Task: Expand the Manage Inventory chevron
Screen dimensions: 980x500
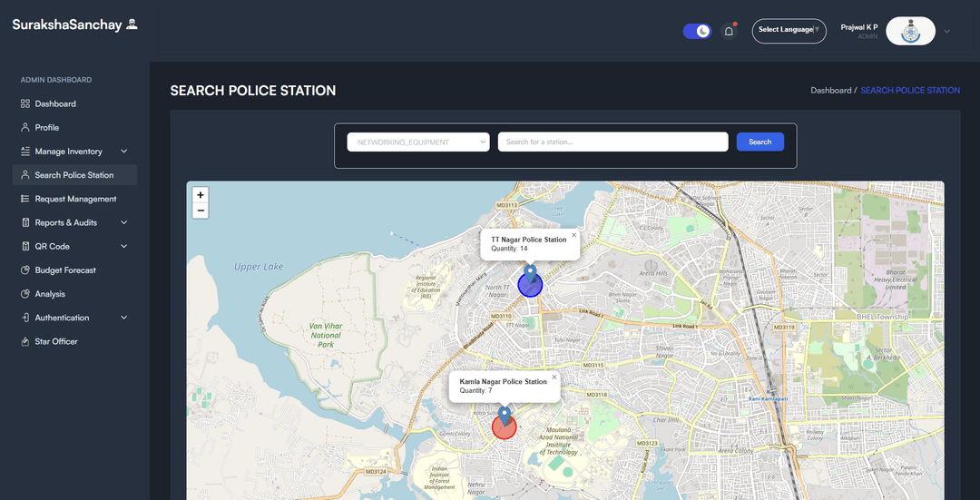Action: [123, 152]
